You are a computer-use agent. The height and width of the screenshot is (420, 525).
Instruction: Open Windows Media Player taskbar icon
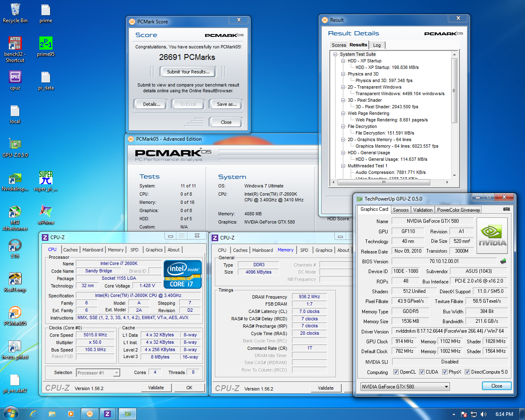coord(71,414)
